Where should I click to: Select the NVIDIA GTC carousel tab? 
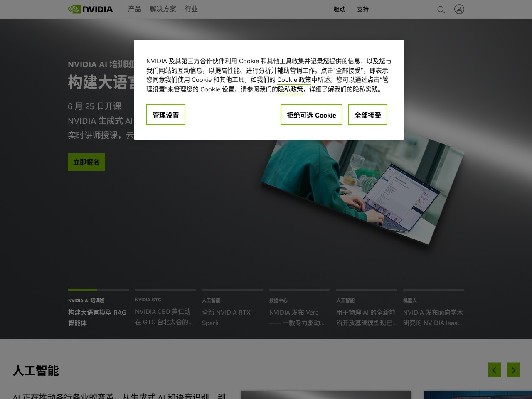(x=165, y=308)
